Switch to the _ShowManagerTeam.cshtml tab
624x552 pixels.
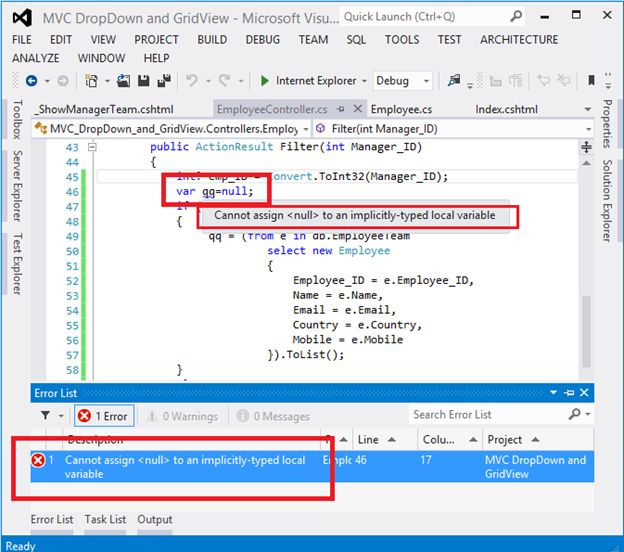pyautogui.click(x=104, y=109)
